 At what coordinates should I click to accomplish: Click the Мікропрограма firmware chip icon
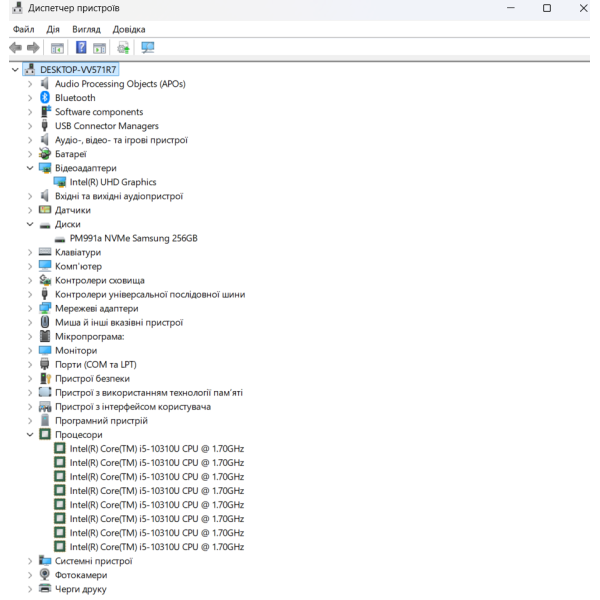coord(45,336)
